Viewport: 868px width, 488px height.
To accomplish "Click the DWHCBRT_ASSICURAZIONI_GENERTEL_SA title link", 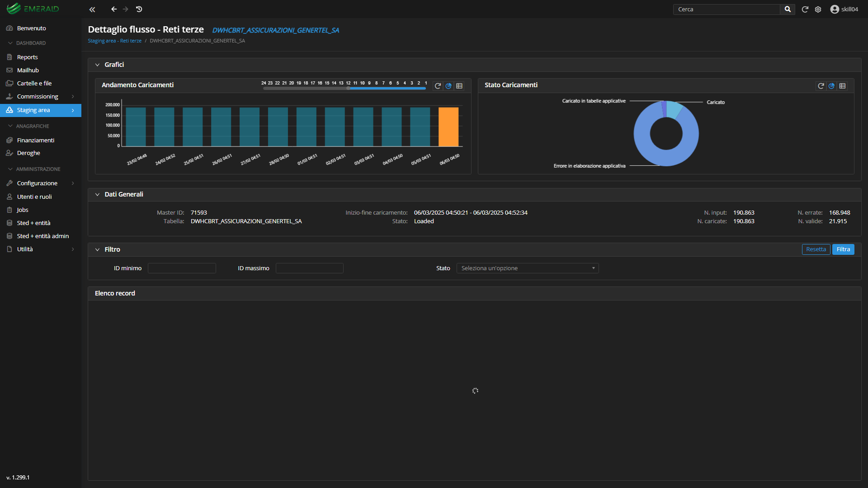I will [x=275, y=30].
